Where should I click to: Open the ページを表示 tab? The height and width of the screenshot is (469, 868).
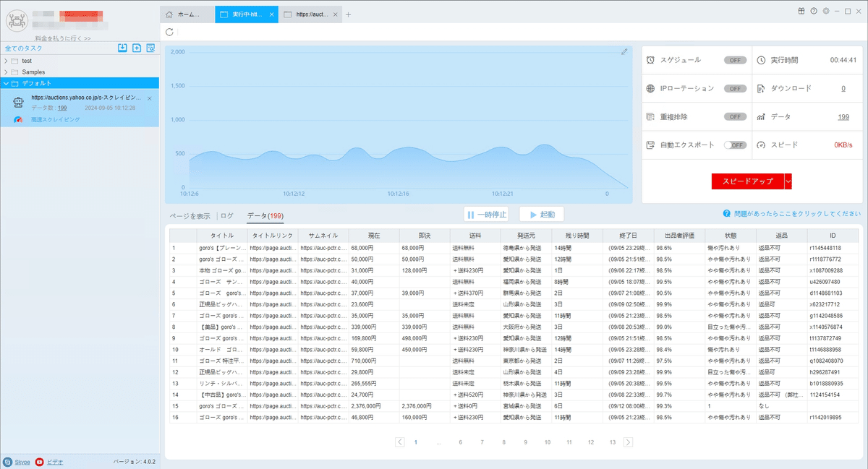190,215
